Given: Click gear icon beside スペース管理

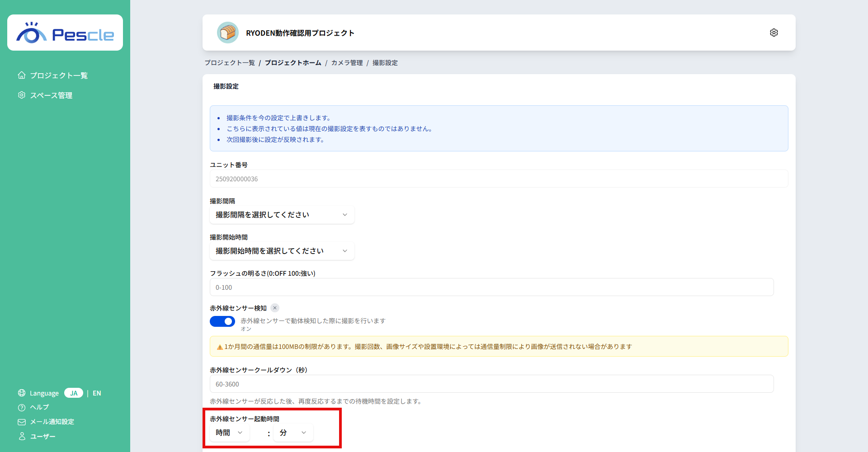Looking at the screenshot, I should coord(22,95).
